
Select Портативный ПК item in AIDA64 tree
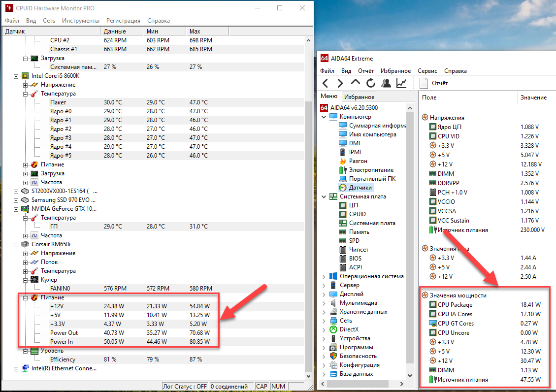[367, 179]
